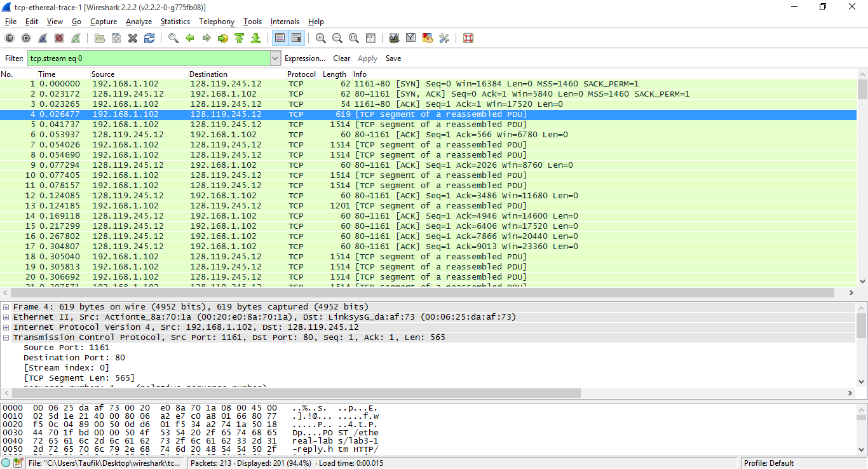Go to the first packet
Screen dimensions: 868x469
pyautogui.click(x=240, y=38)
